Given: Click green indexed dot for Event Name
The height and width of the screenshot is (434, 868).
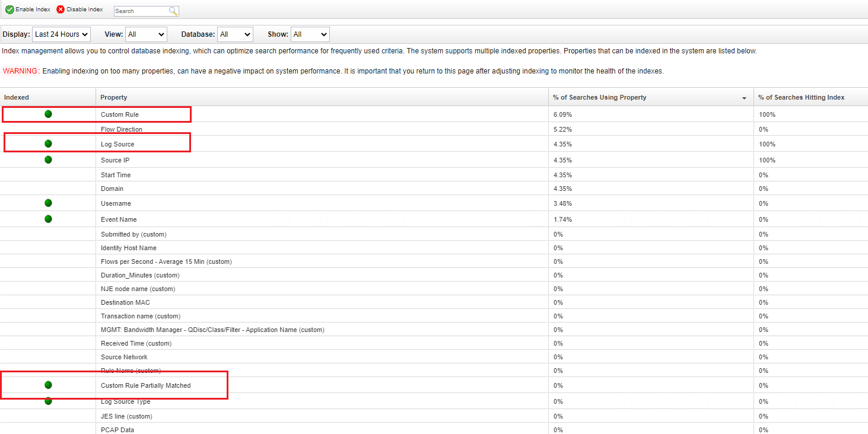Looking at the screenshot, I should (48, 219).
